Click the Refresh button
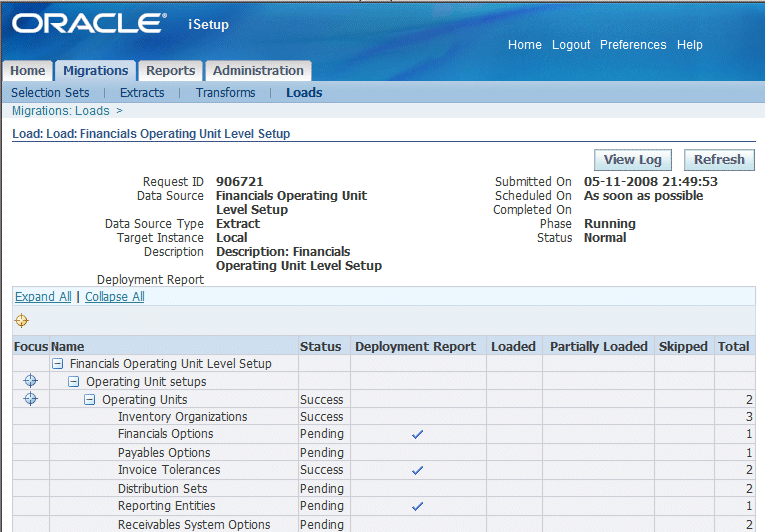The height and width of the screenshot is (532, 765). (x=719, y=160)
